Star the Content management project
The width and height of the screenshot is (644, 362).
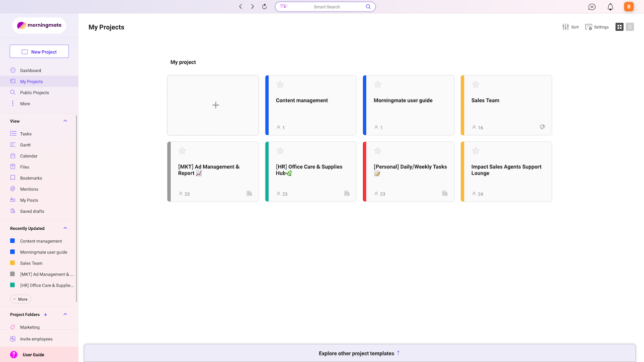[x=280, y=84]
